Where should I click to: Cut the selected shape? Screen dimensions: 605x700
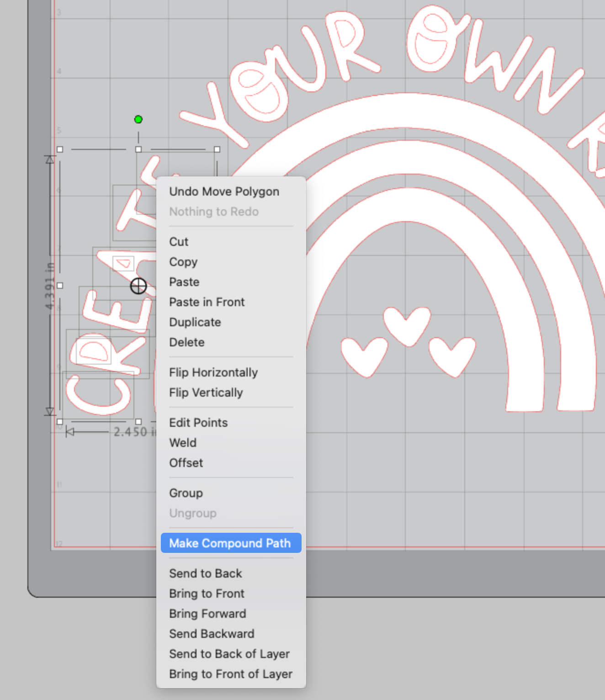[x=178, y=242]
